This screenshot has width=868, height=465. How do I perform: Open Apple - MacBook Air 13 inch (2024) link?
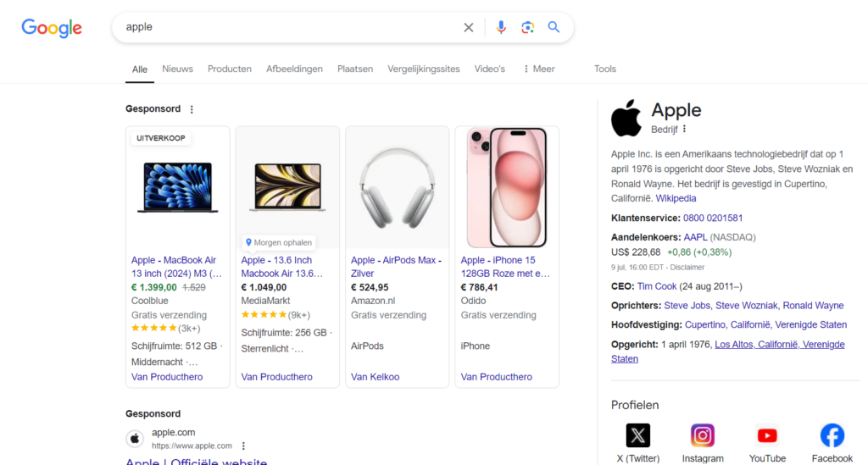[176, 267]
